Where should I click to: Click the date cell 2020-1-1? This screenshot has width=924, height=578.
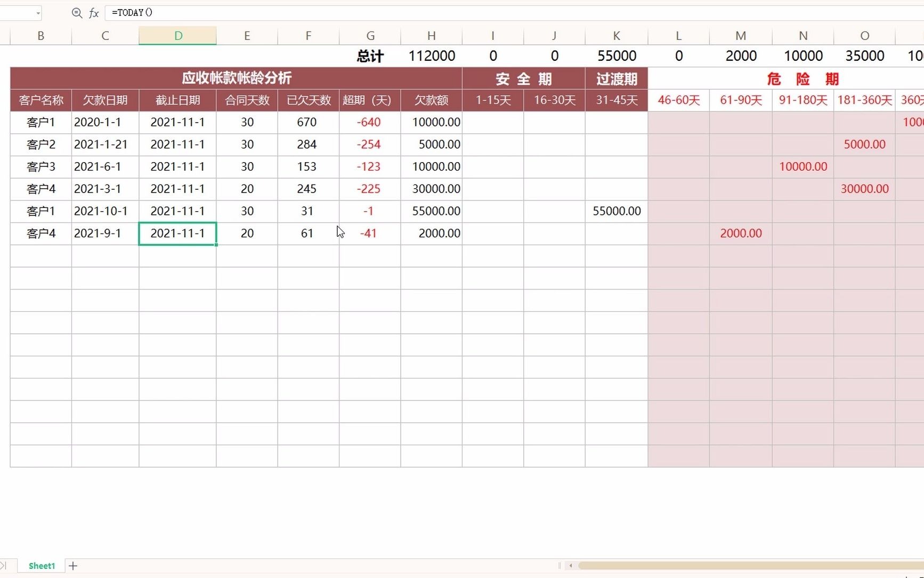coord(105,122)
